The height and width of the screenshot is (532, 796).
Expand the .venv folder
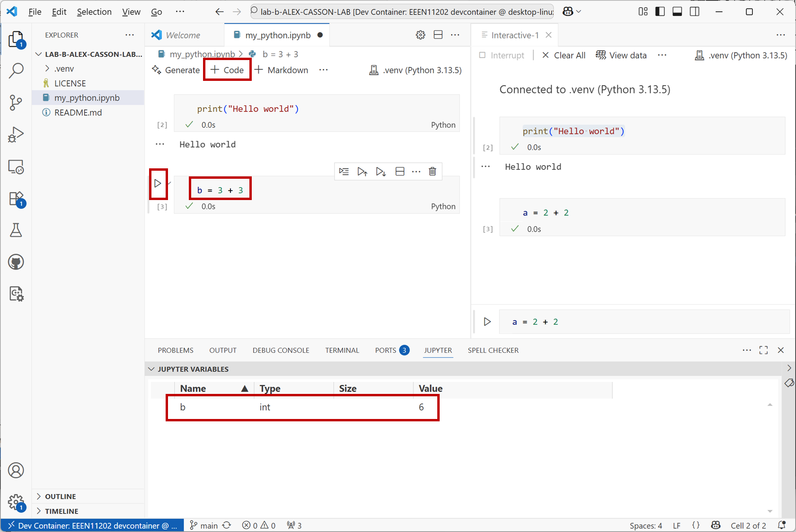47,69
